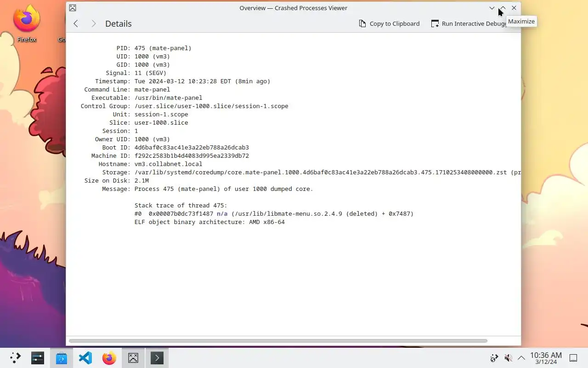
Task: Open the clock showing 10:36 AM
Action: tap(546, 358)
